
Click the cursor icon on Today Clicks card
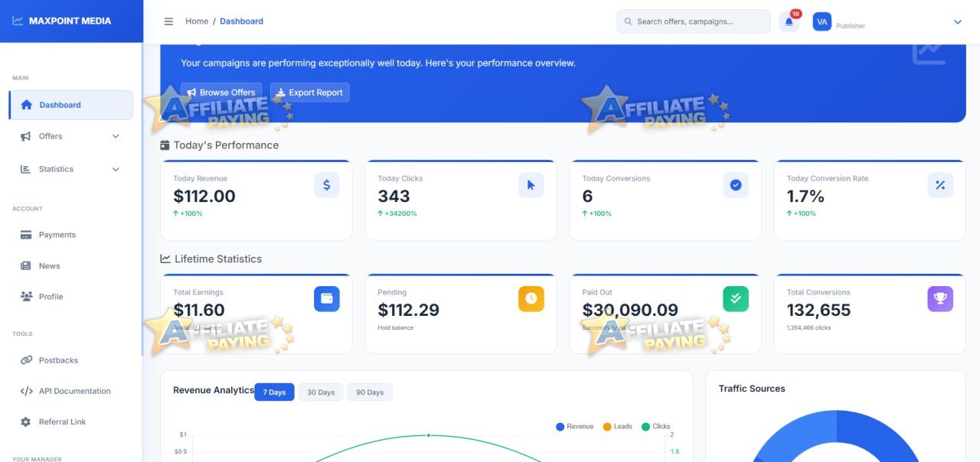coord(531,185)
